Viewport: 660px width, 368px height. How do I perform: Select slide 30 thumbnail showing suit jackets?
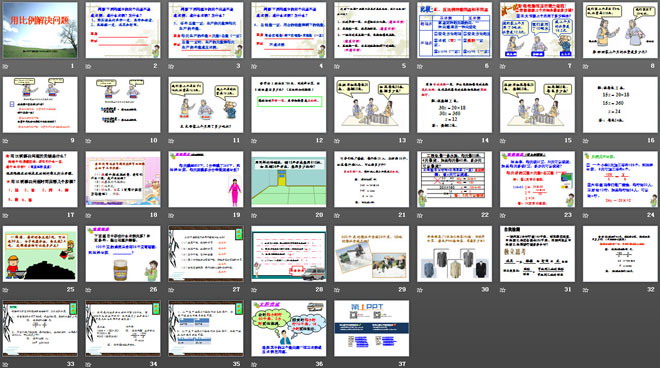pos(454,253)
